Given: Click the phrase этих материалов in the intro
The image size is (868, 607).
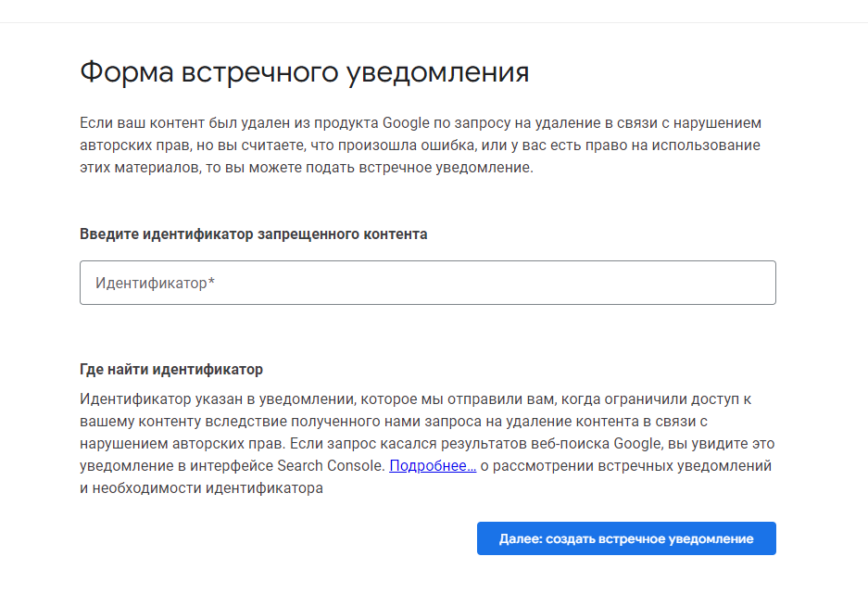Looking at the screenshot, I should pos(140,167).
